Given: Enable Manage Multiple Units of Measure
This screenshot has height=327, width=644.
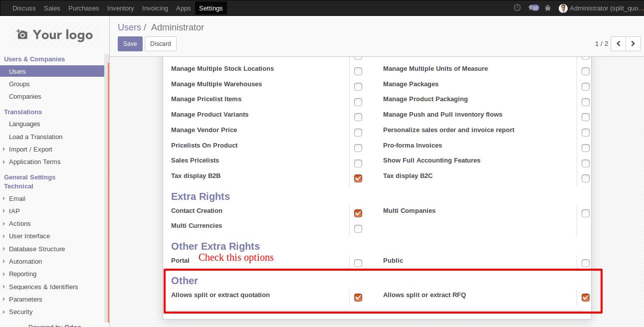Looking at the screenshot, I should 586,71.
